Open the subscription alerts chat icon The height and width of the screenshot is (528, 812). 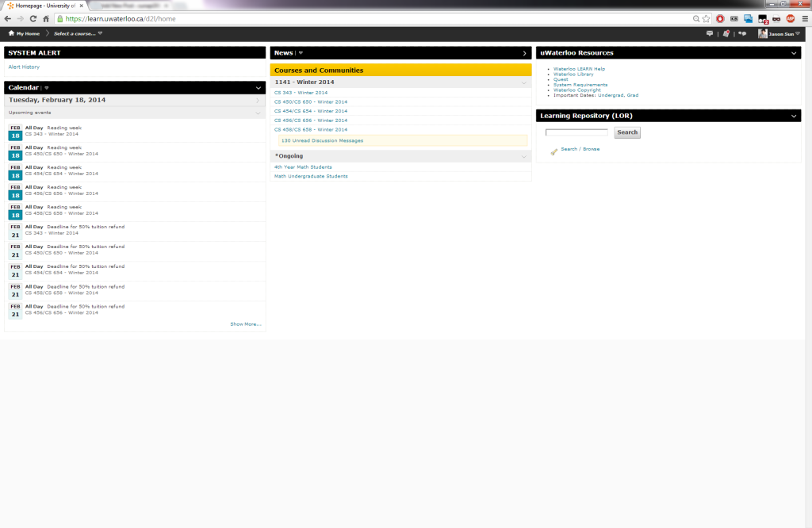(742, 33)
